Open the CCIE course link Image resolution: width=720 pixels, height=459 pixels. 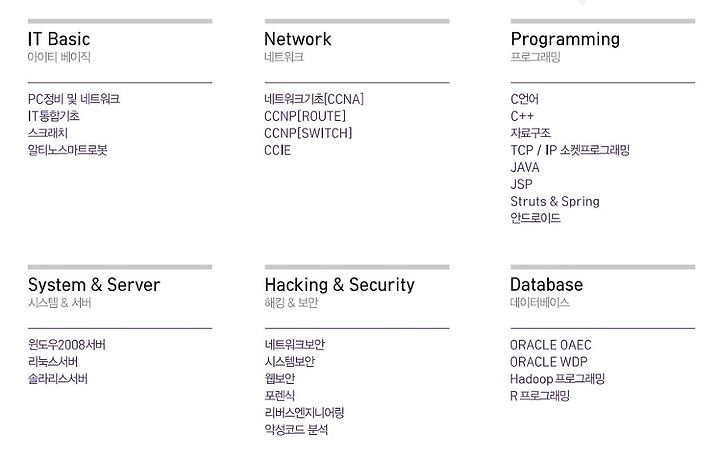point(277,151)
